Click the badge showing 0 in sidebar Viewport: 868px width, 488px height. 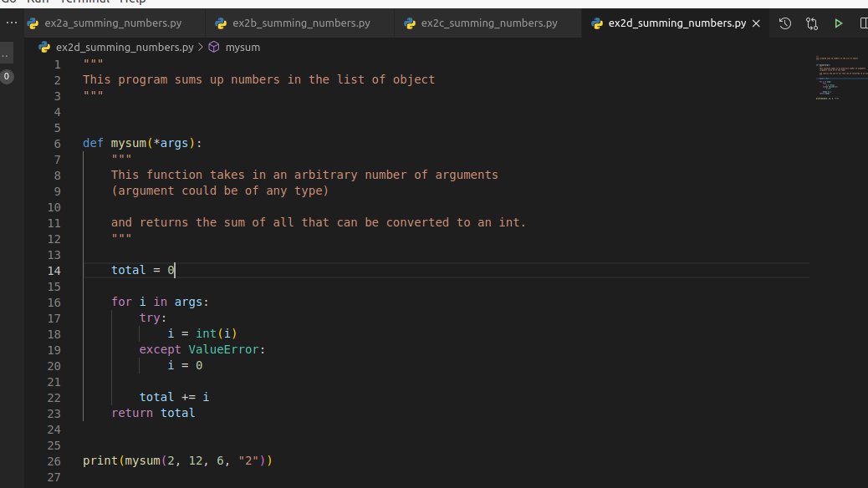(x=7, y=76)
